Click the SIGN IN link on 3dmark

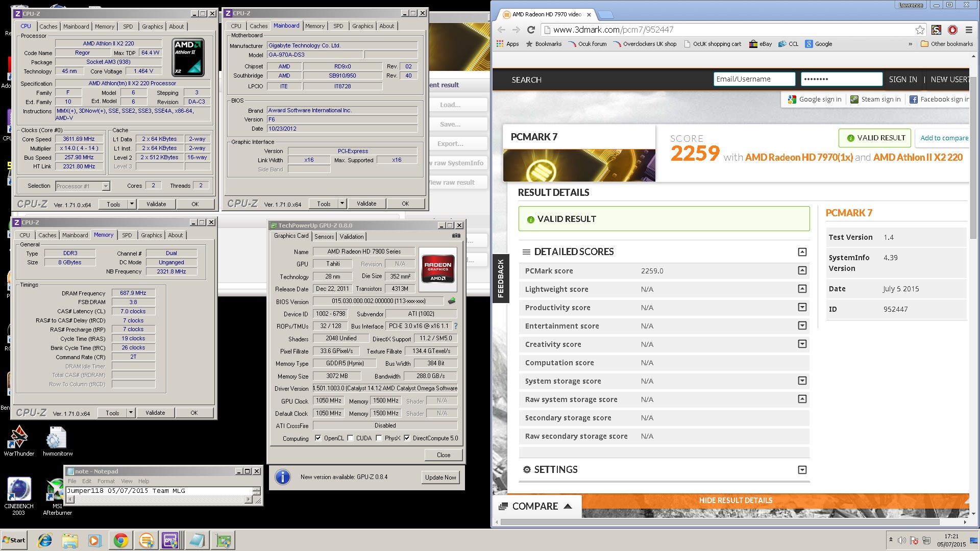coord(902,80)
